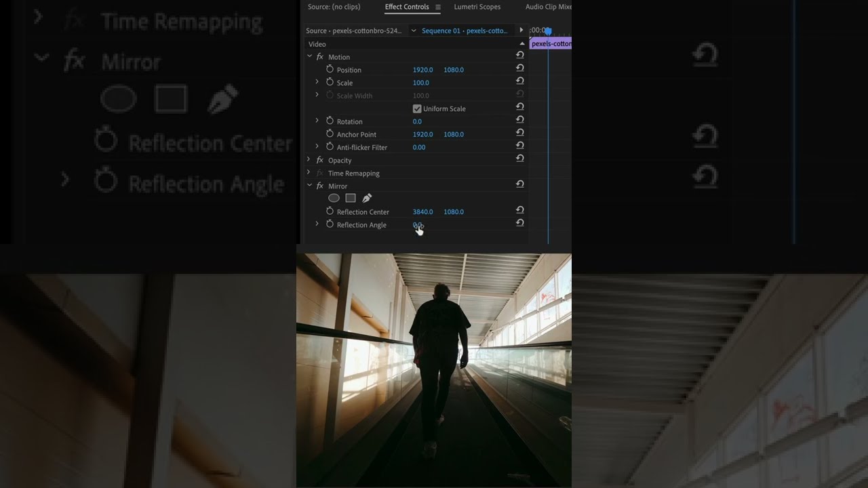Open the Lumetri Scopes tab
Screen dimensions: 868x488
[477, 7]
